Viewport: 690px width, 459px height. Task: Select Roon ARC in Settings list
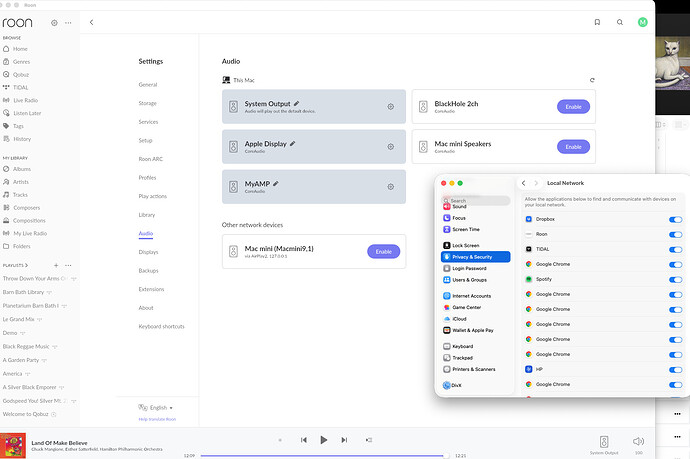tap(151, 159)
